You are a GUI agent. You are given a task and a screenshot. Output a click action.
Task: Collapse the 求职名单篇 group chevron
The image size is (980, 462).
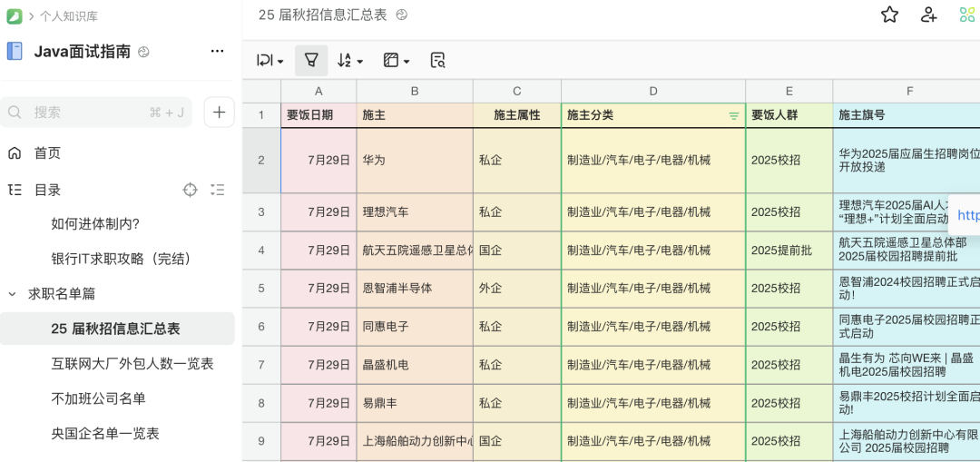coord(12,293)
